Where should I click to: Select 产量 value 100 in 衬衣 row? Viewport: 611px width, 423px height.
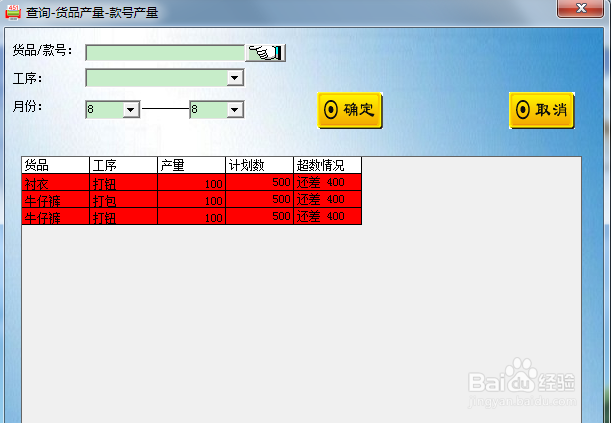[x=191, y=182]
